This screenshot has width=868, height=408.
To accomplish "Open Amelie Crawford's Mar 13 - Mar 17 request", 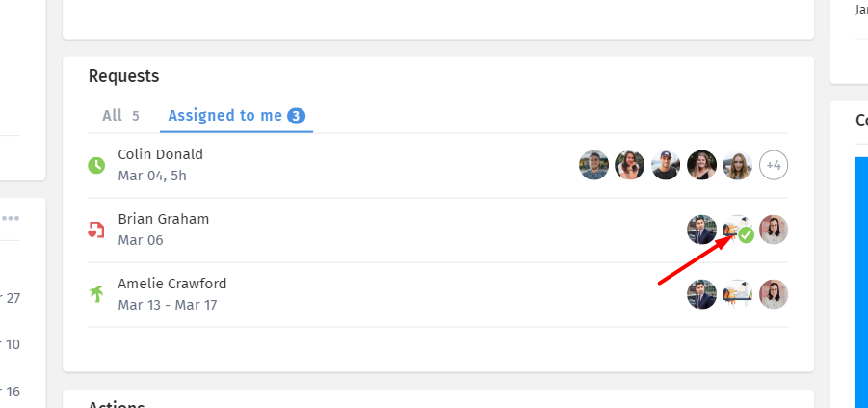I will pyautogui.click(x=437, y=294).
